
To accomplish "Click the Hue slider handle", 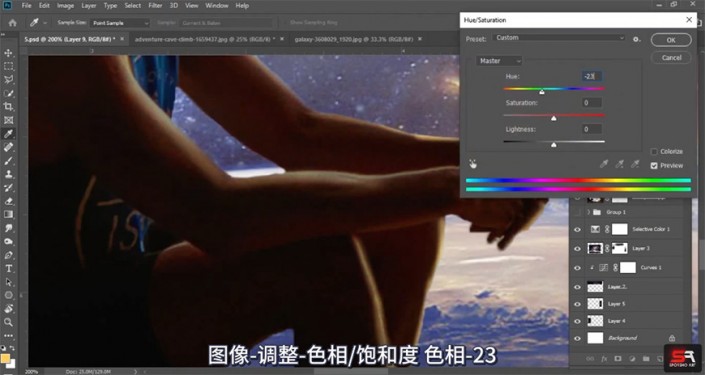I will [542, 92].
